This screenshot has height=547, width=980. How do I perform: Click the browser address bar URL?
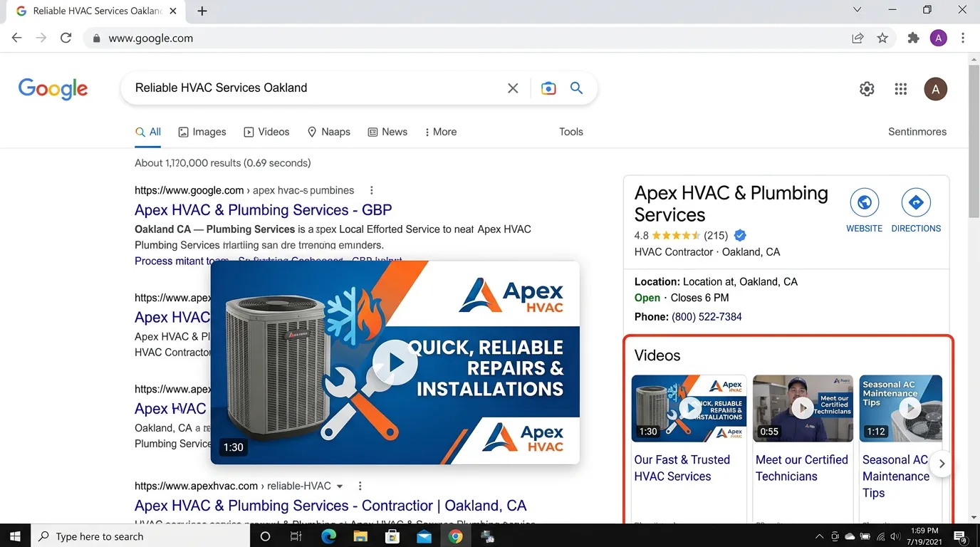[151, 38]
